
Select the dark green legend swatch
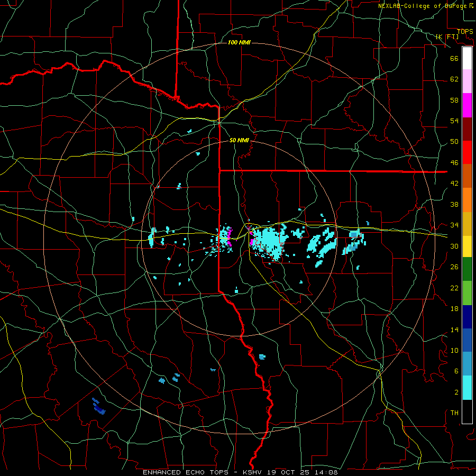[x=467, y=269]
